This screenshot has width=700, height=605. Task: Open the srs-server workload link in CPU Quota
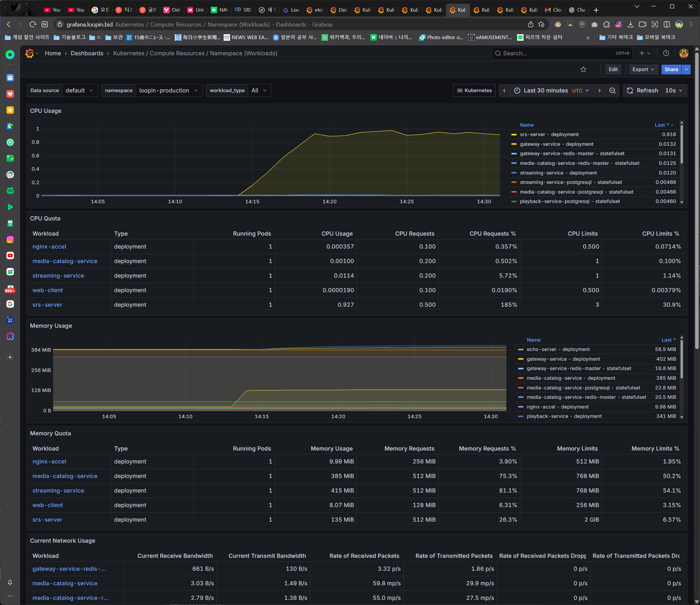[47, 305]
